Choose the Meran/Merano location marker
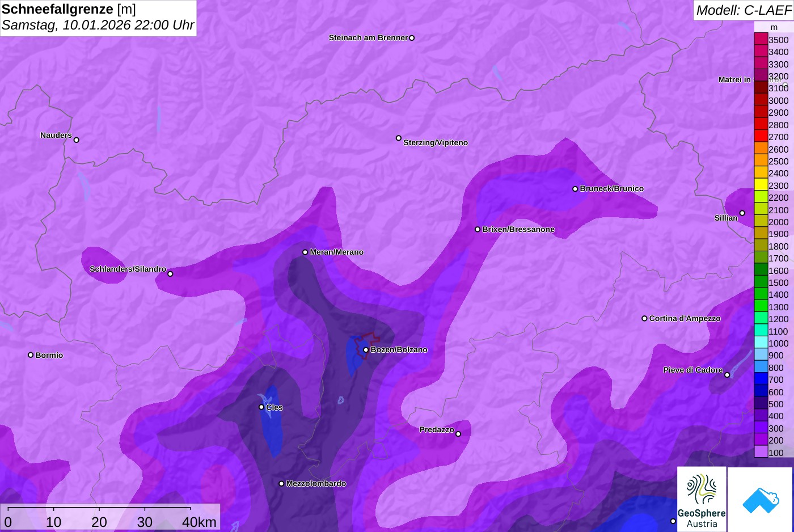Image resolution: width=794 pixels, height=532 pixels. (305, 252)
